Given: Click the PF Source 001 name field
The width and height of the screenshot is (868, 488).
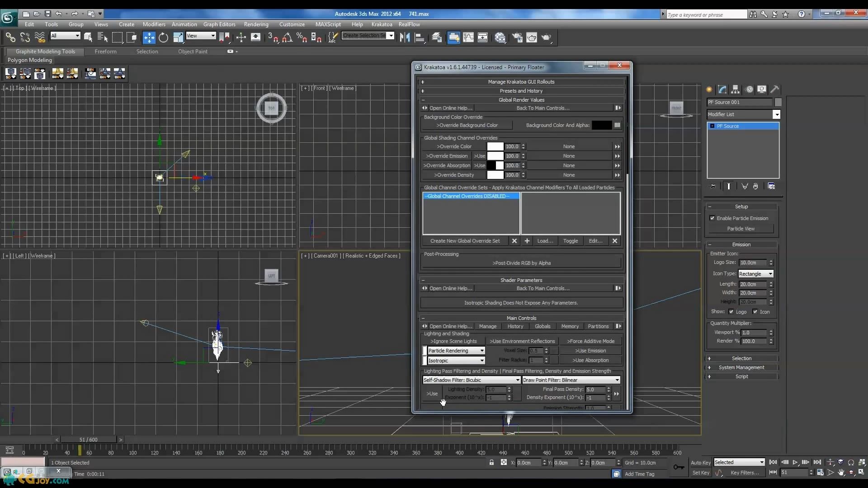Looking at the screenshot, I should [x=740, y=102].
